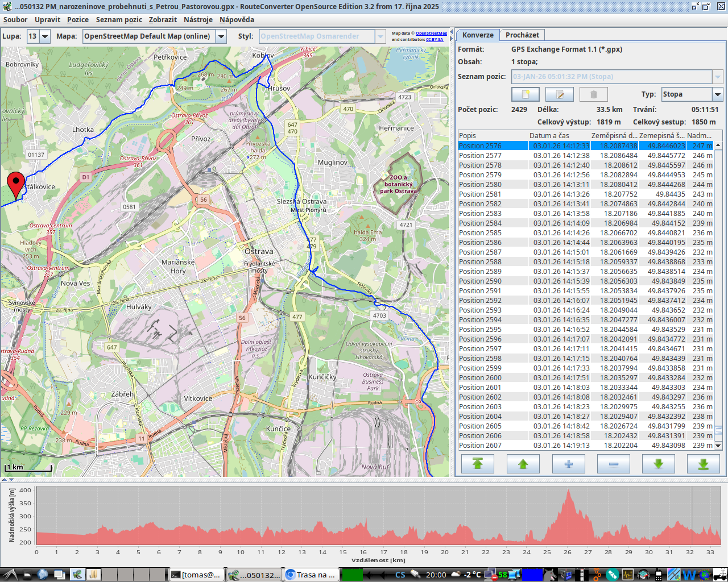Follow the OpenStreetMap attribution link
This screenshot has height=582, width=728.
(x=431, y=34)
